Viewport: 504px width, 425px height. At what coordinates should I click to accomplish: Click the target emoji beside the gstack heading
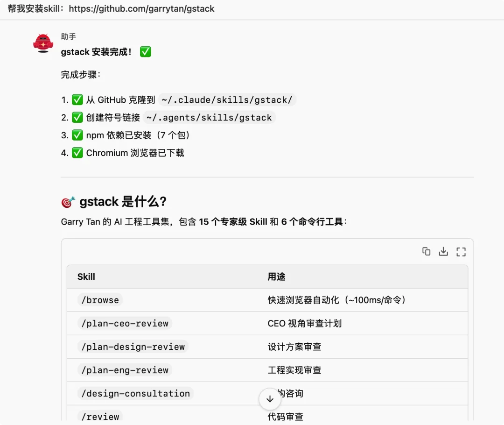(68, 201)
